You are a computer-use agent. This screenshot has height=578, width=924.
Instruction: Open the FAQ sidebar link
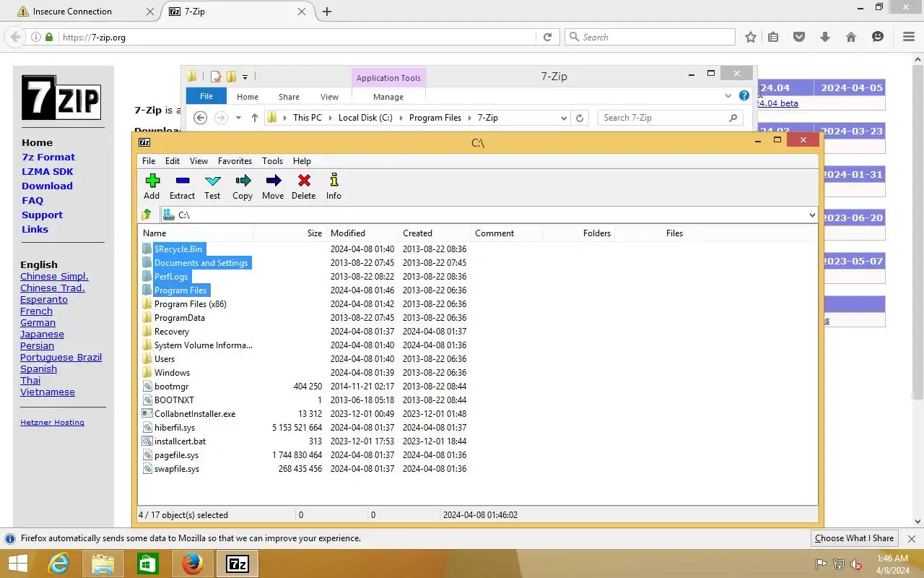[x=32, y=200]
